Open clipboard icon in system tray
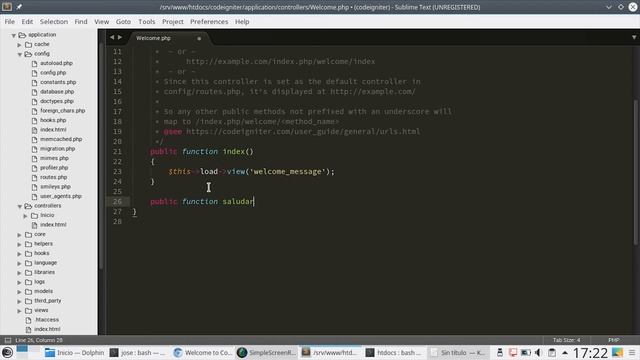 (x=552, y=353)
